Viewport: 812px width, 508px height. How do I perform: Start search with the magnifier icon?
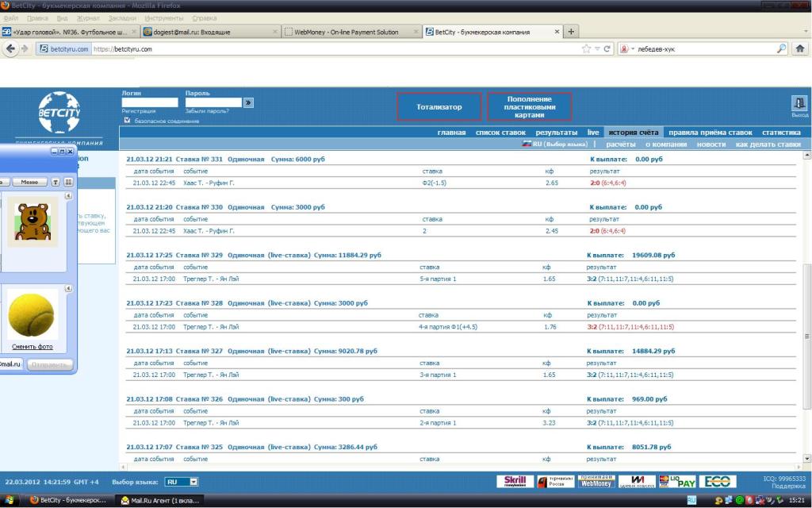point(781,48)
